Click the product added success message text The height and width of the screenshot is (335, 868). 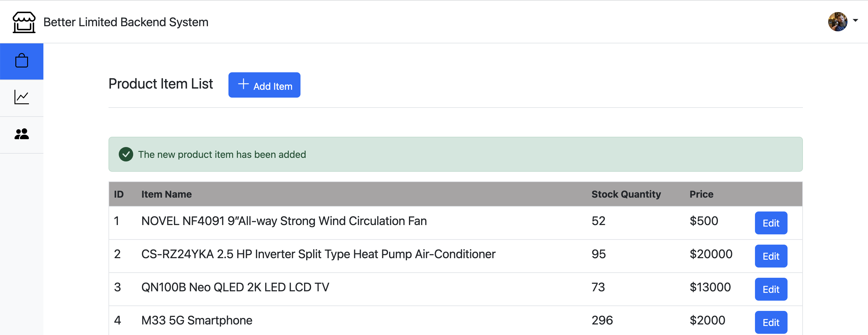pyautogui.click(x=222, y=155)
